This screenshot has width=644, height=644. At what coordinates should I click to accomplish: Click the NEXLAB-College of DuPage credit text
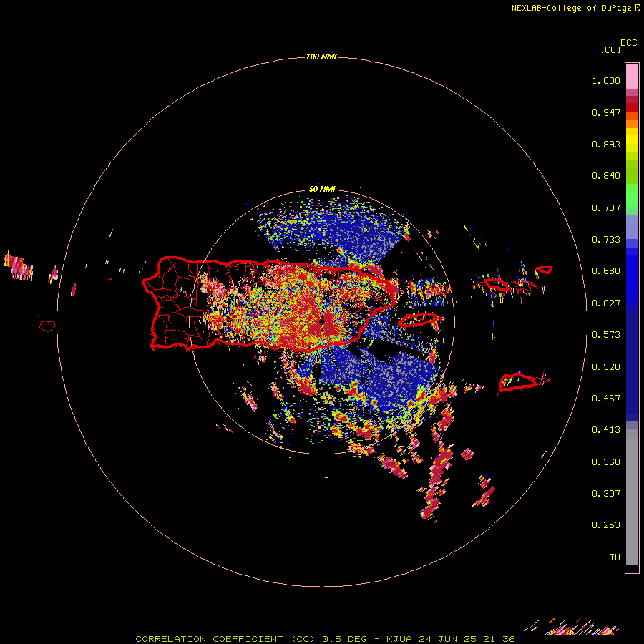click(x=571, y=8)
